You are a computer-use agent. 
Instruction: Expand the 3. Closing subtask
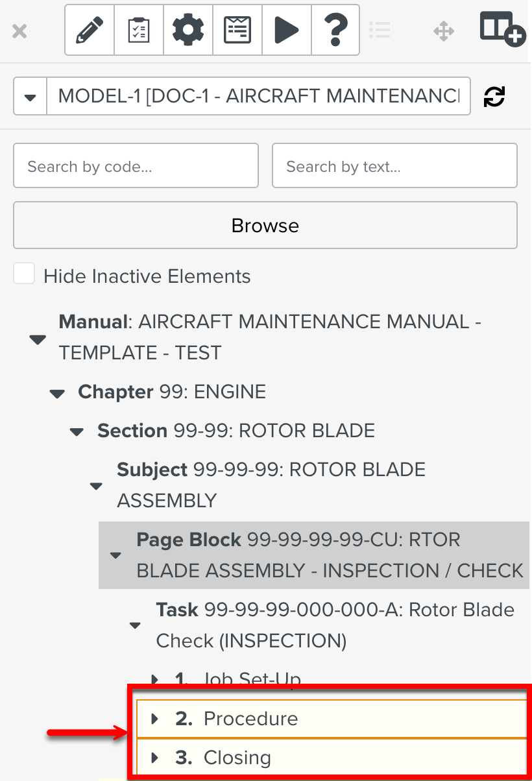154,758
